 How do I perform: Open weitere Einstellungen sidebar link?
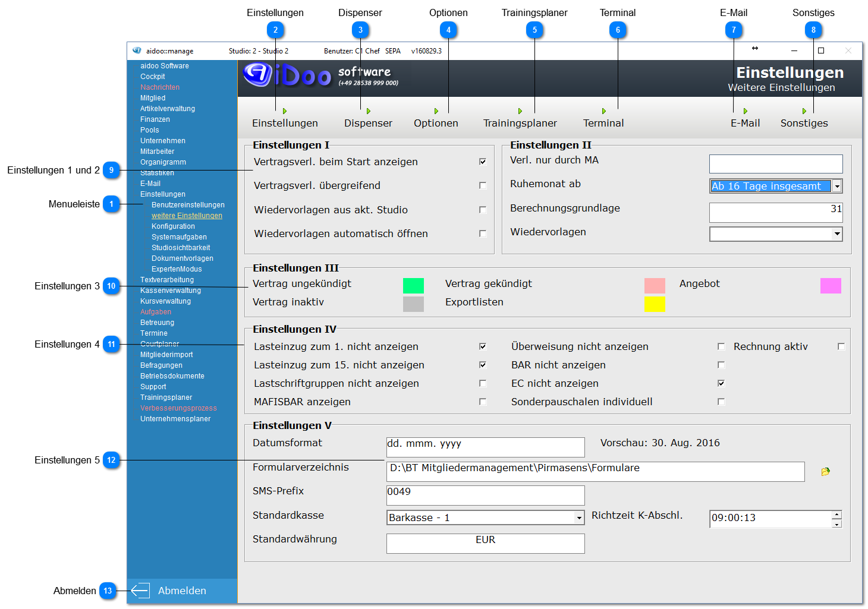187,216
